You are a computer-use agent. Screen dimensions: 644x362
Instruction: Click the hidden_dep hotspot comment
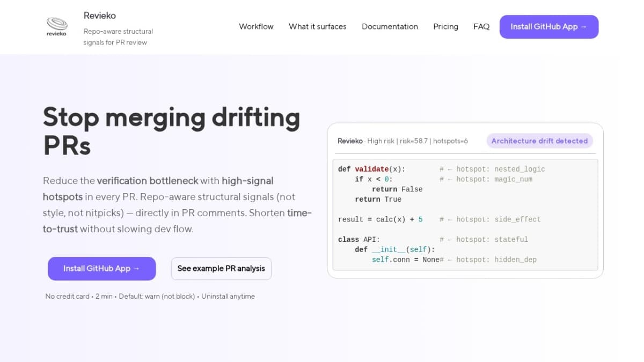pos(489,259)
